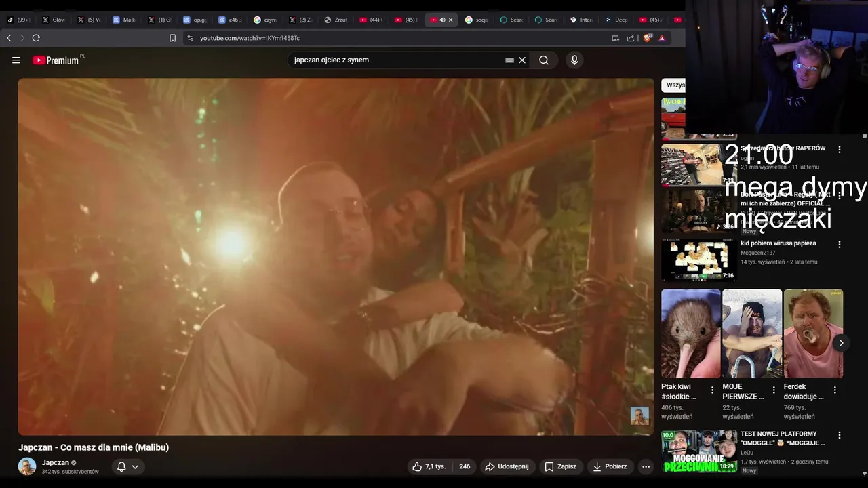Click the video player to pause

(336, 256)
